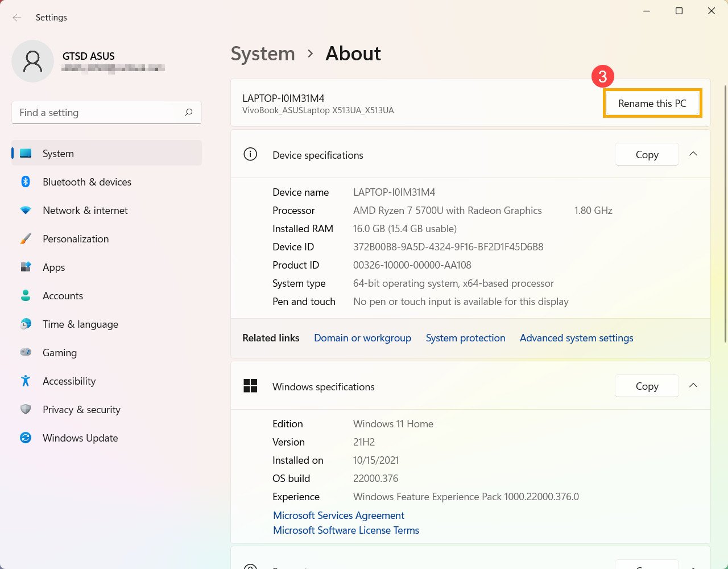Click the Product ID value 00326-10000-00000-AA108
The height and width of the screenshot is (569, 728).
[412, 265]
